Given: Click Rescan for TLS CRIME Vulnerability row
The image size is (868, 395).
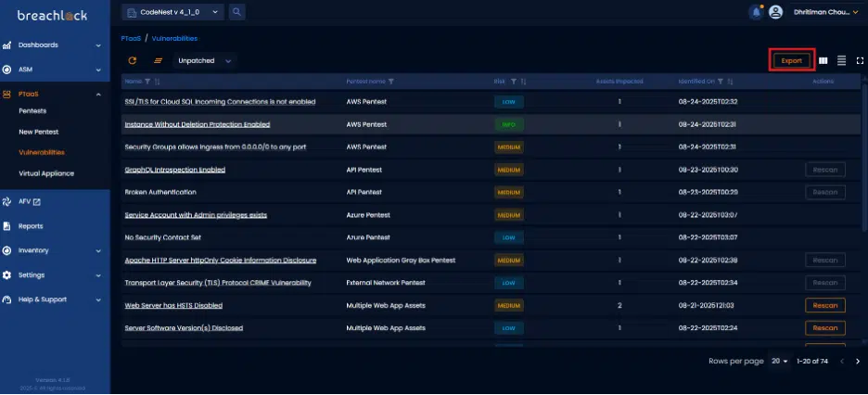Looking at the screenshot, I should tap(824, 283).
